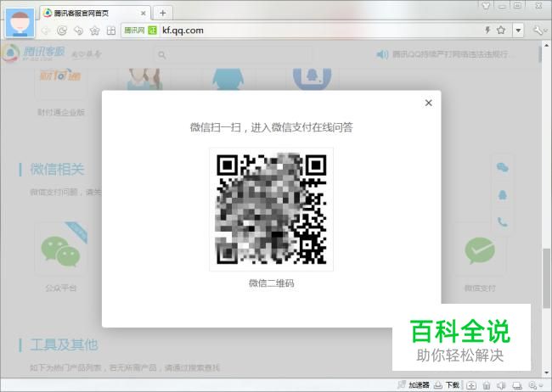The width and height of the screenshot is (552, 392).
Task: Expand the address bar dropdown arrow
Action: [518, 31]
